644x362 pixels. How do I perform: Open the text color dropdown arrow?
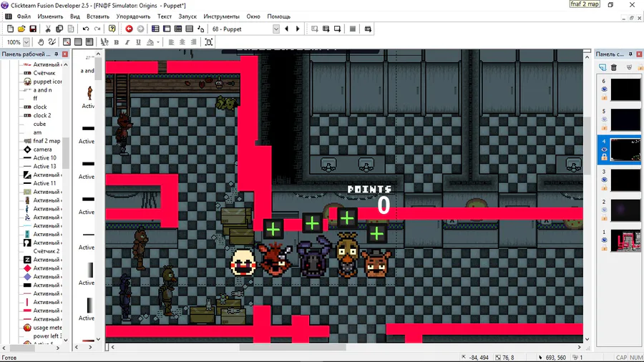coord(158,42)
